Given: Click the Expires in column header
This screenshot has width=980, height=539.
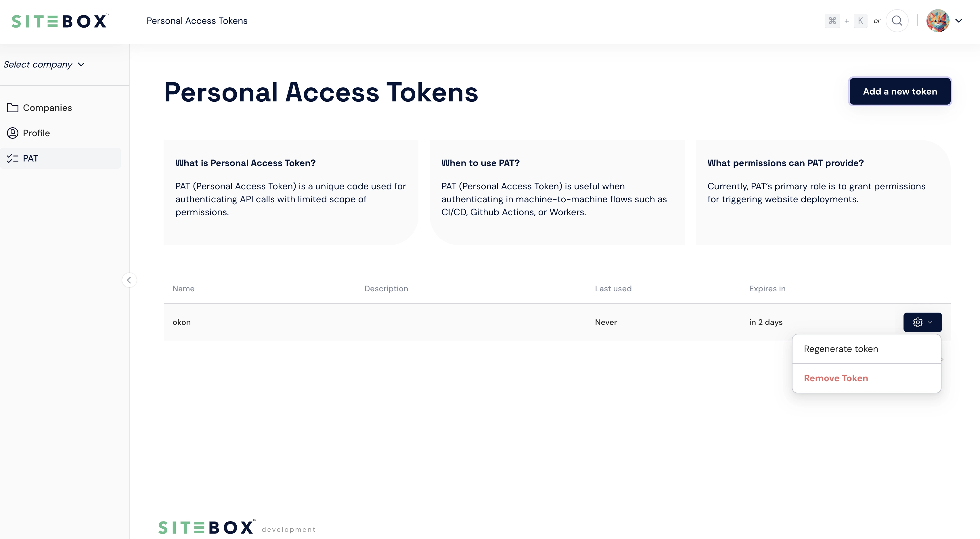Looking at the screenshot, I should point(767,289).
